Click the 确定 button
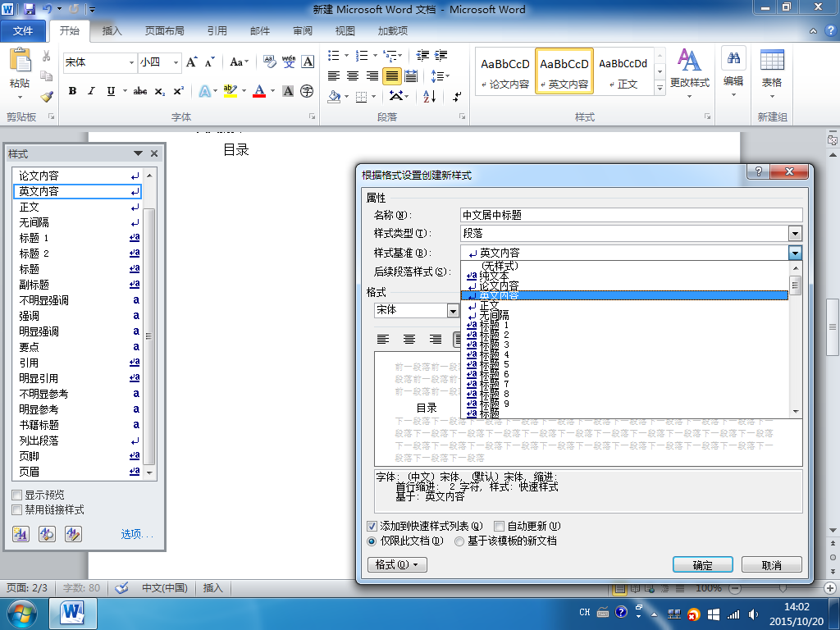840x630 pixels. (x=703, y=564)
